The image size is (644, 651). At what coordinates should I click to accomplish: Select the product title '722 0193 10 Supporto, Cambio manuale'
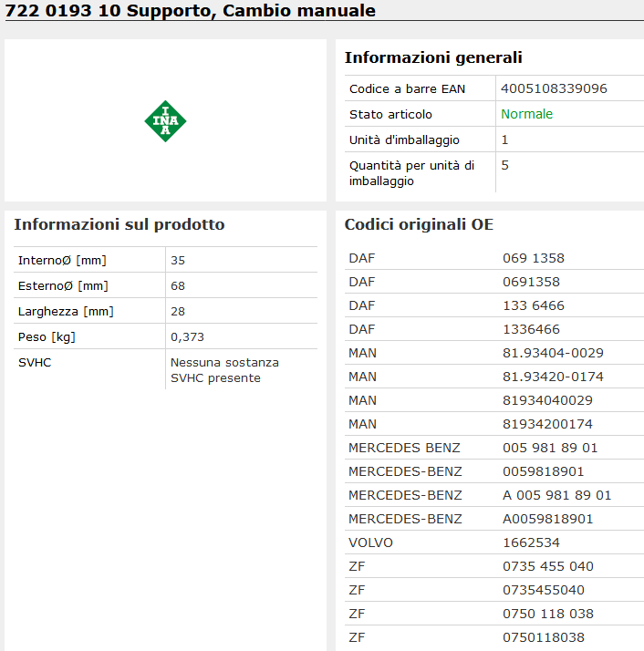click(x=191, y=10)
